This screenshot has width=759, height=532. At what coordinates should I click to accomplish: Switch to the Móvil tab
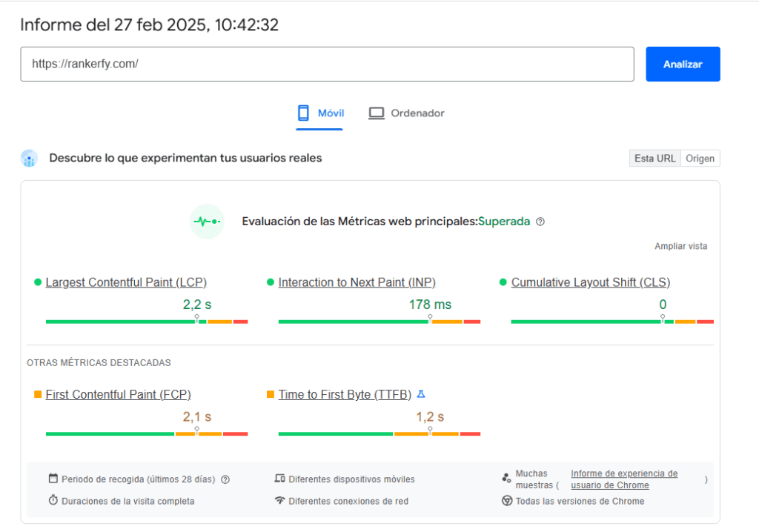[319, 113]
